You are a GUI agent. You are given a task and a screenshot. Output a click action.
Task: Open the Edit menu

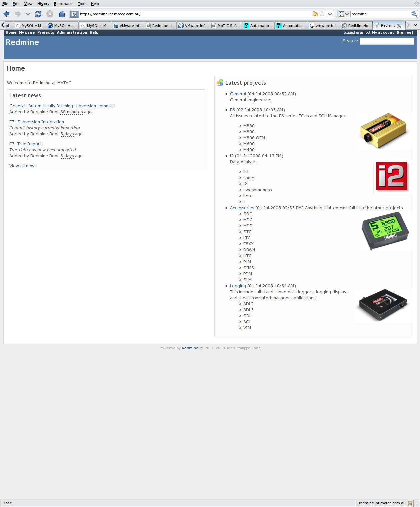coord(16,4)
